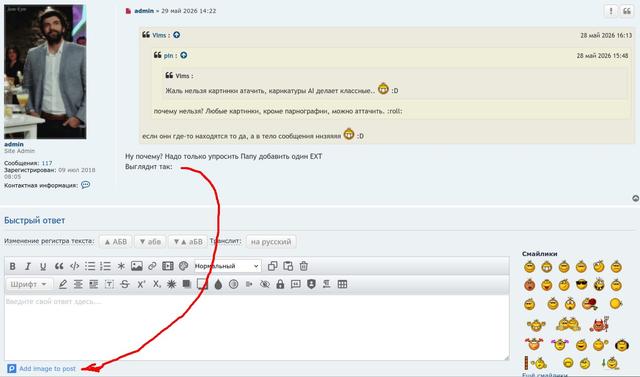Open the font color palette
This screenshot has height=377, width=640.
(x=183, y=266)
